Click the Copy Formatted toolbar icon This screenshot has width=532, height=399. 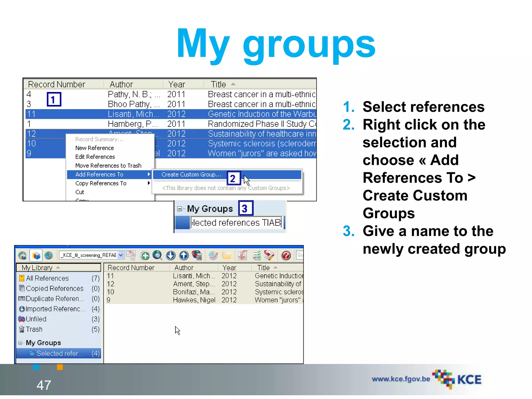click(x=131, y=255)
